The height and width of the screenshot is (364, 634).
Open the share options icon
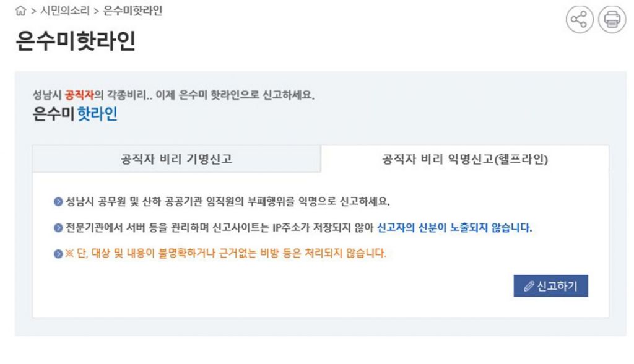pyautogui.click(x=579, y=20)
